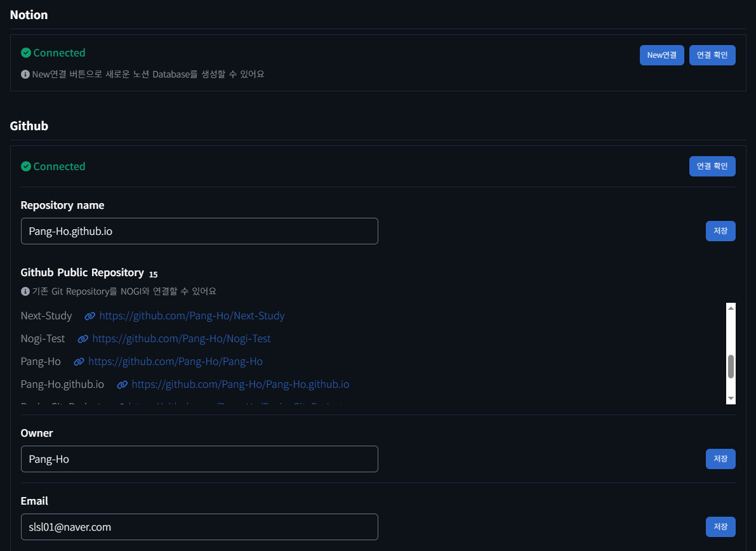
Task: Select the Next-Study repository name text
Action: pos(46,315)
